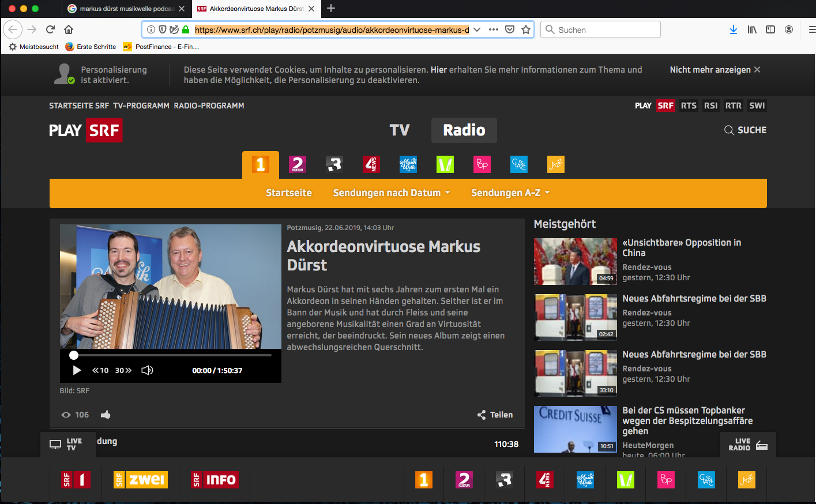The image size is (816, 504).
Task: Open PostFinance E-Fin bookmark
Action: tap(161, 47)
